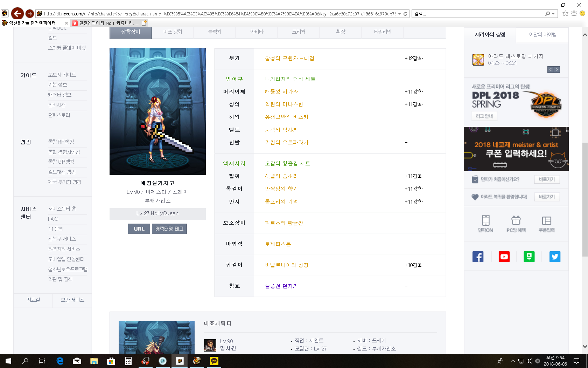Open the 파르스의 황금잔 item link

click(x=284, y=223)
